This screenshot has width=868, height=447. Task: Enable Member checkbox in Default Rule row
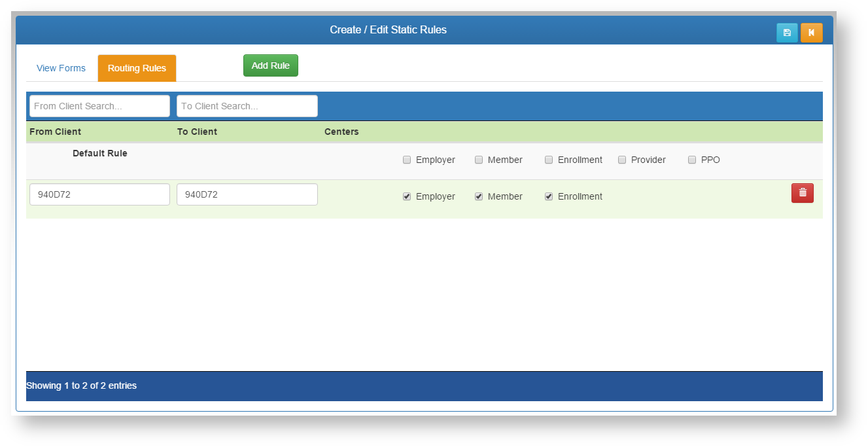point(479,160)
